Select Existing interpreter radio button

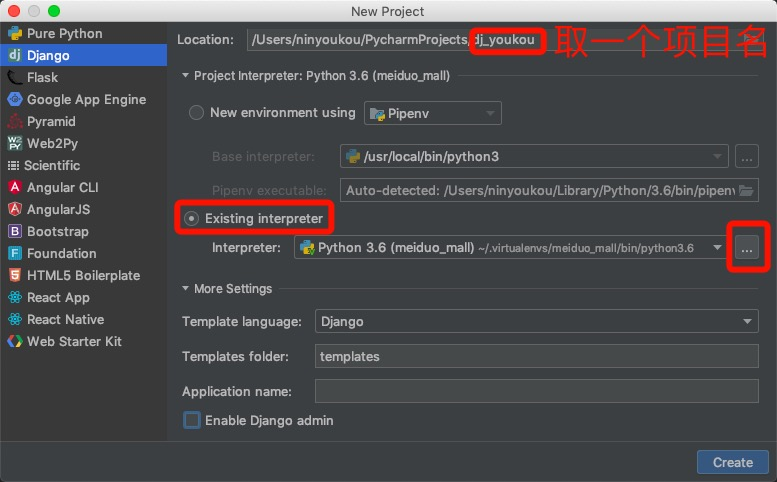(191, 218)
